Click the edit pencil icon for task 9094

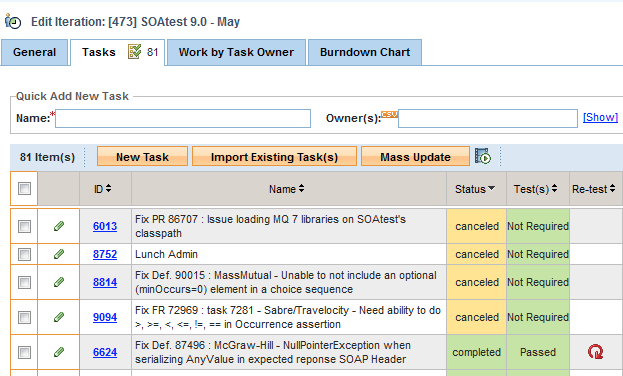(59, 317)
